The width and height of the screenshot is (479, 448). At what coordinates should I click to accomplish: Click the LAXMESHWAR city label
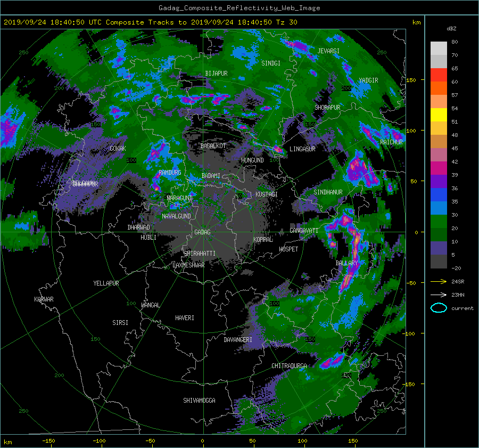click(188, 265)
